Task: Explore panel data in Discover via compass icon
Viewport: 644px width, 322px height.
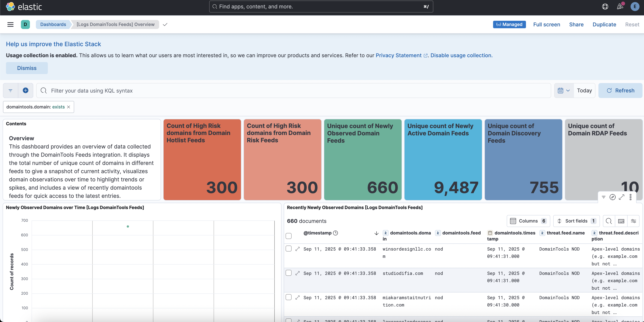Action: click(x=612, y=197)
